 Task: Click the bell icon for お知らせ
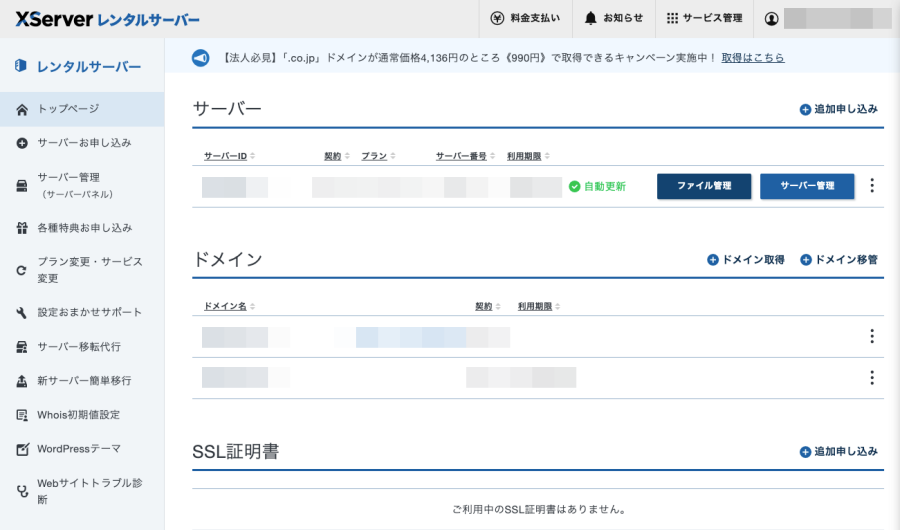[591, 19]
